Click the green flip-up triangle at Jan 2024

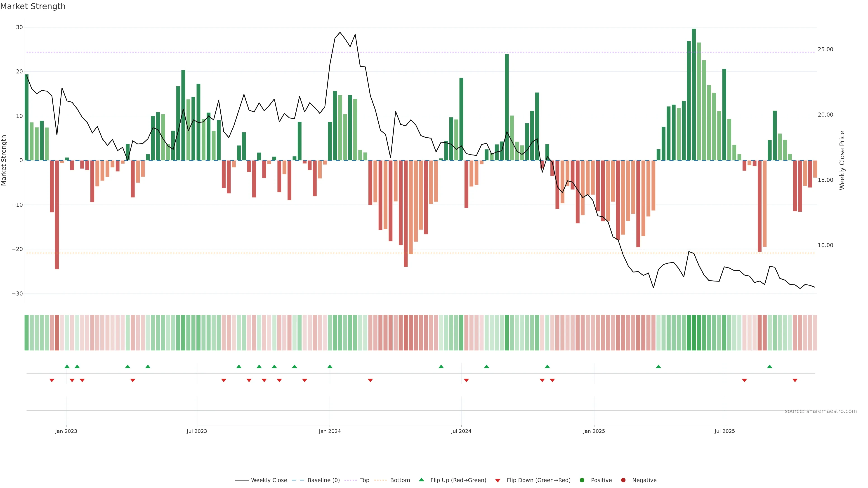point(330,366)
